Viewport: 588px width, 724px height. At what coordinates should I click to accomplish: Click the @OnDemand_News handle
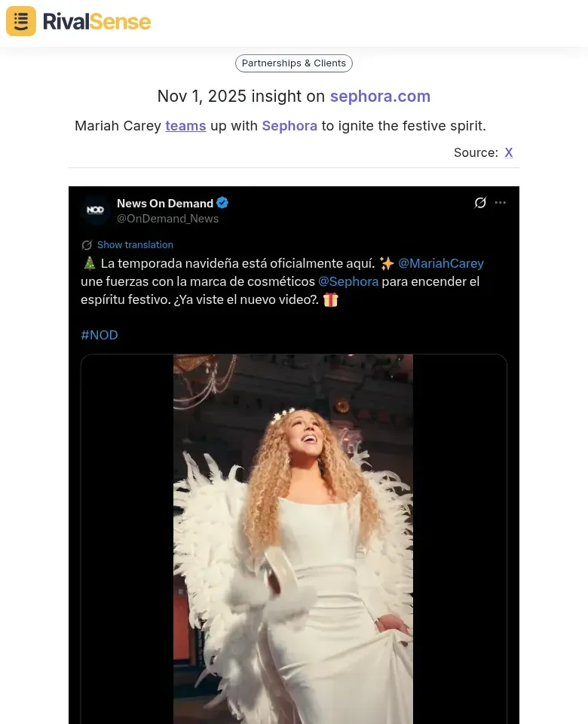[167, 219]
